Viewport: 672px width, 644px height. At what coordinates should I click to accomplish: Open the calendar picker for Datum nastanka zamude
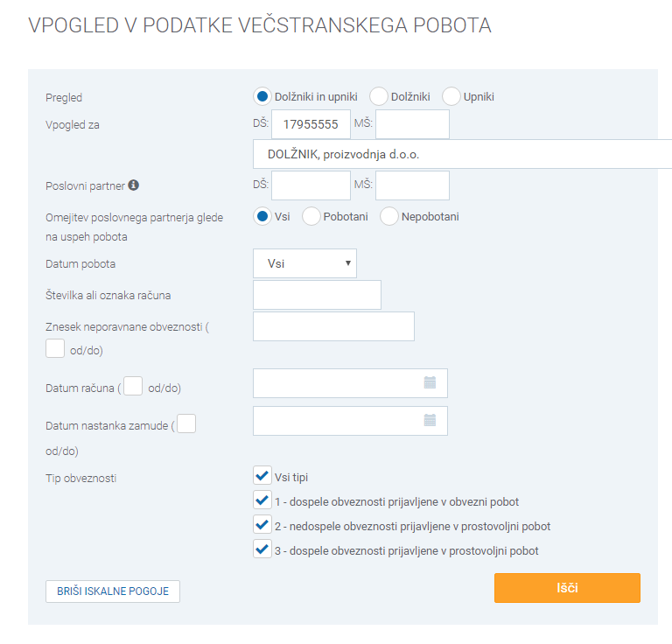(430, 420)
